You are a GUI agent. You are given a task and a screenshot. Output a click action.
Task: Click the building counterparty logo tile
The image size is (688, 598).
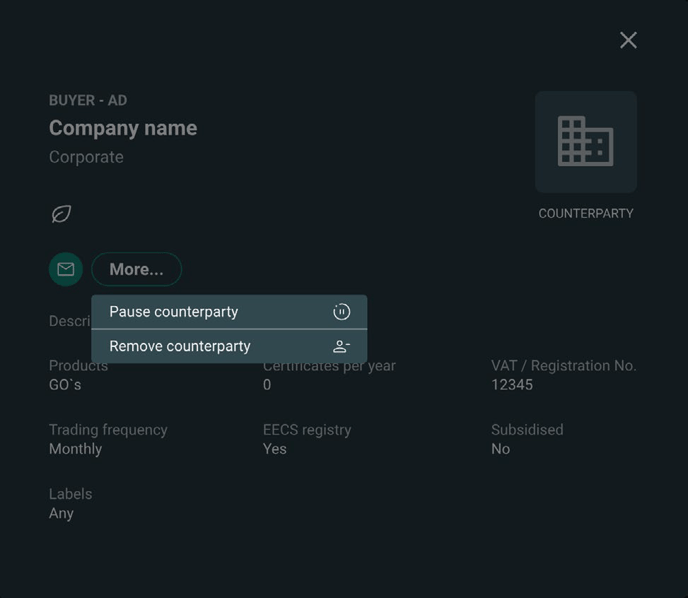[586, 142]
